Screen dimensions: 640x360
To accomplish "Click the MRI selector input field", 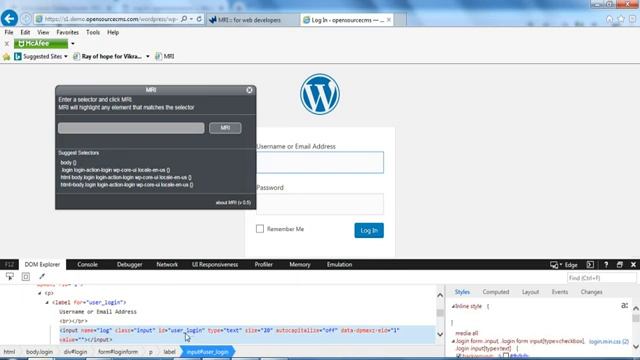I will coord(131,128).
